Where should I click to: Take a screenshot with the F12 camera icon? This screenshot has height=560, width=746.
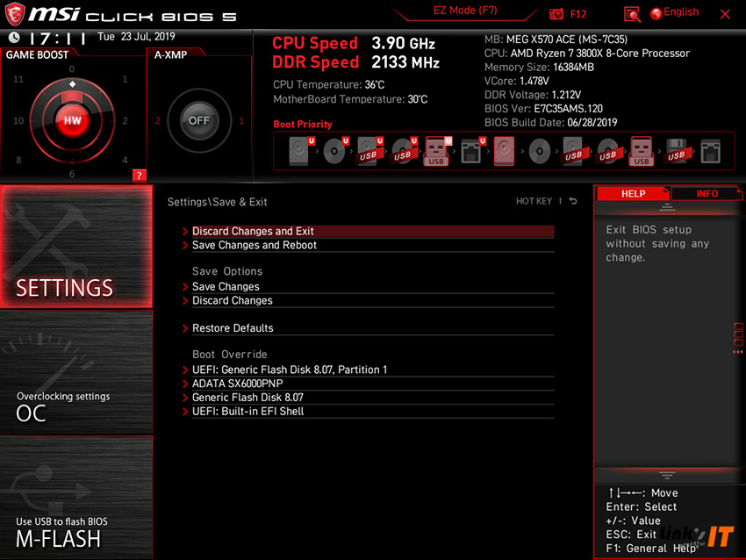coord(556,14)
